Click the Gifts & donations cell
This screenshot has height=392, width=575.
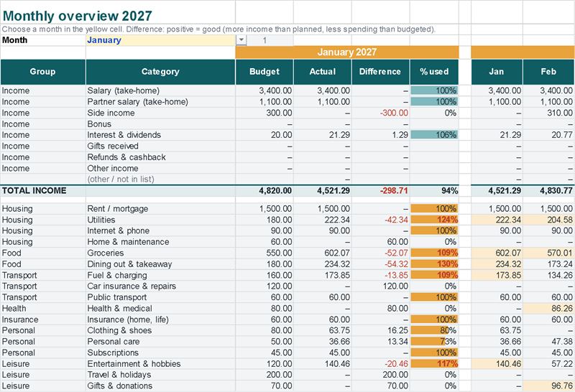click(x=160, y=386)
